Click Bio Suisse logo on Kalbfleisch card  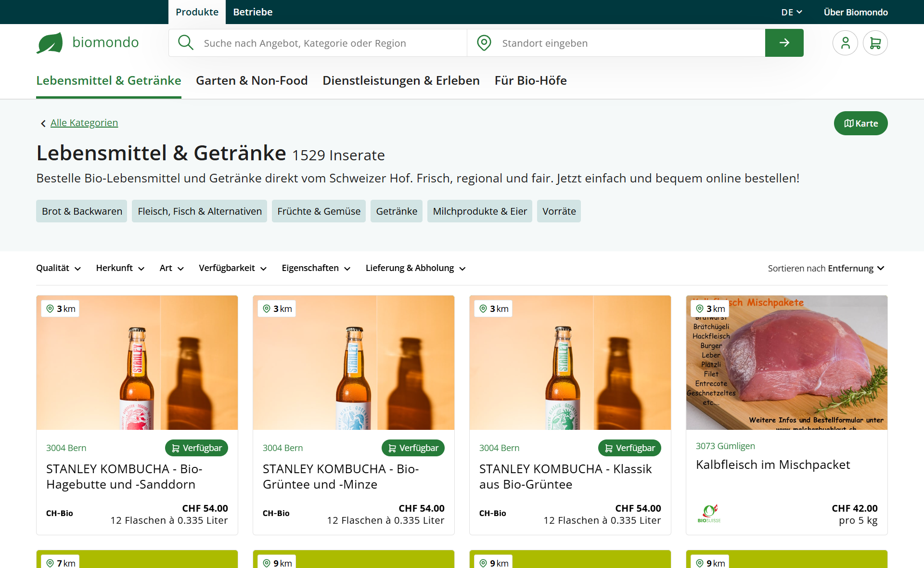709,514
